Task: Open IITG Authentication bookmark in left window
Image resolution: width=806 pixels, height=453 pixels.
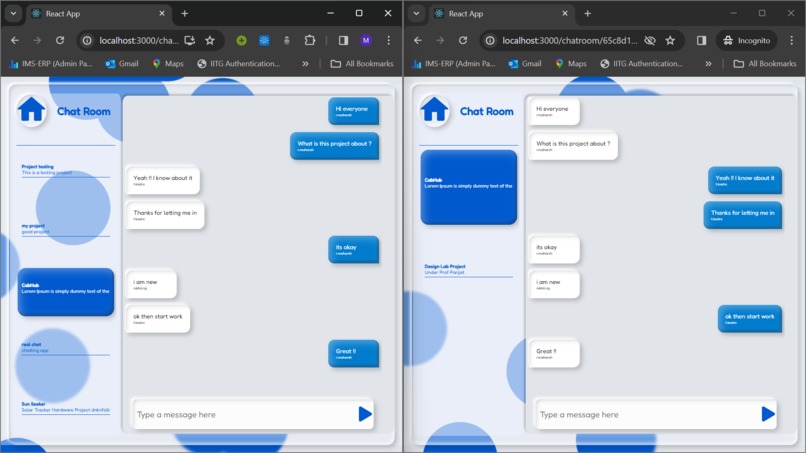Action: (239, 64)
